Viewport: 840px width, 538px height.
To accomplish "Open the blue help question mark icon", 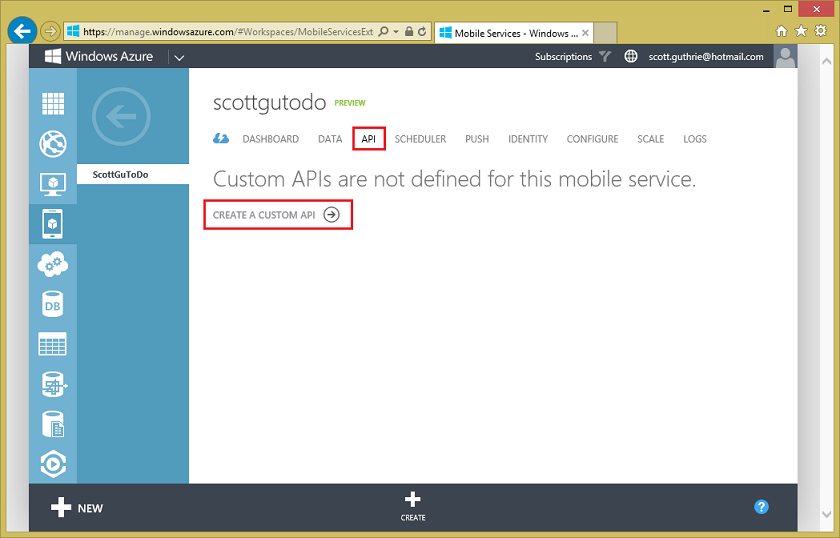I will click(x=761, y=507).
